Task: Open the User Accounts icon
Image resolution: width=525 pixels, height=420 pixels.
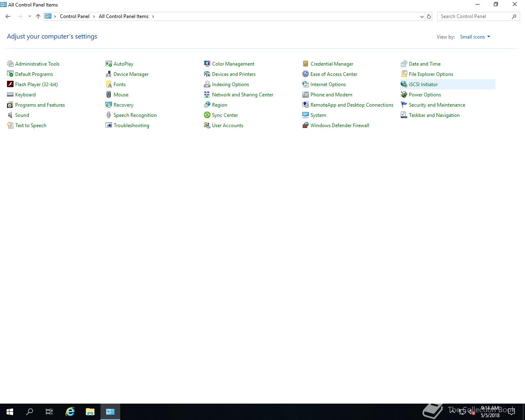Action: tap(207, 125)
